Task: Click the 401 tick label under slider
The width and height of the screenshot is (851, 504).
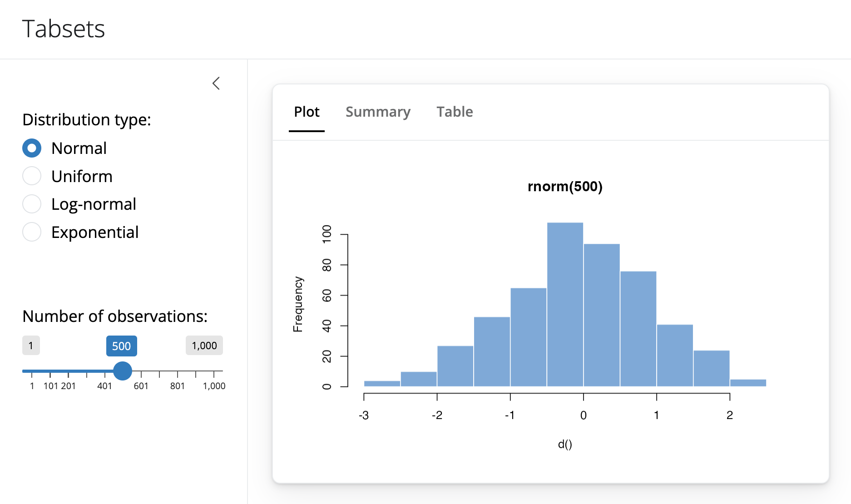Action: click(104, 386)
